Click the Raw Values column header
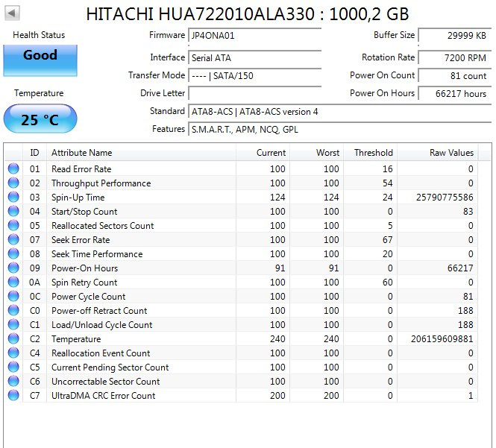Image resolution: width=496 pixels, height=448 pixels. pos(438,152)
